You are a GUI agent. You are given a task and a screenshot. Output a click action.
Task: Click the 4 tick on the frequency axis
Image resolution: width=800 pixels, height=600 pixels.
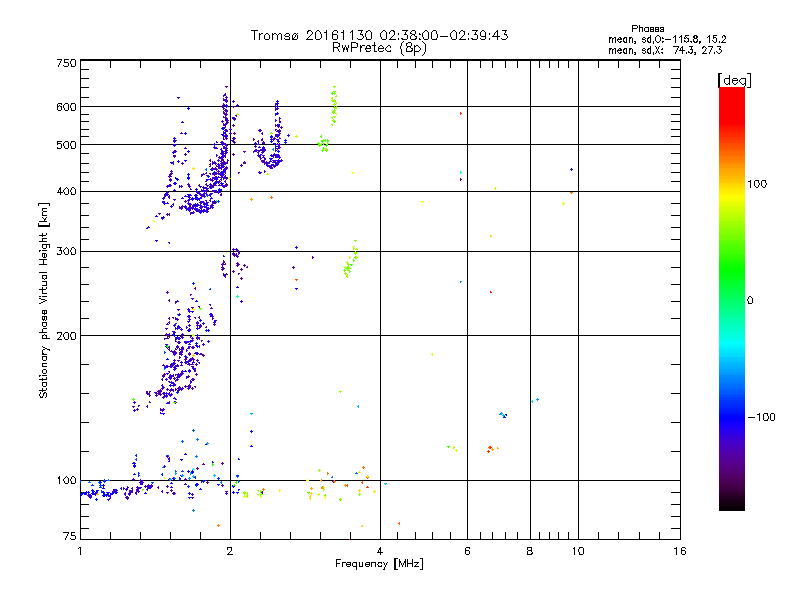pos(380,551)
